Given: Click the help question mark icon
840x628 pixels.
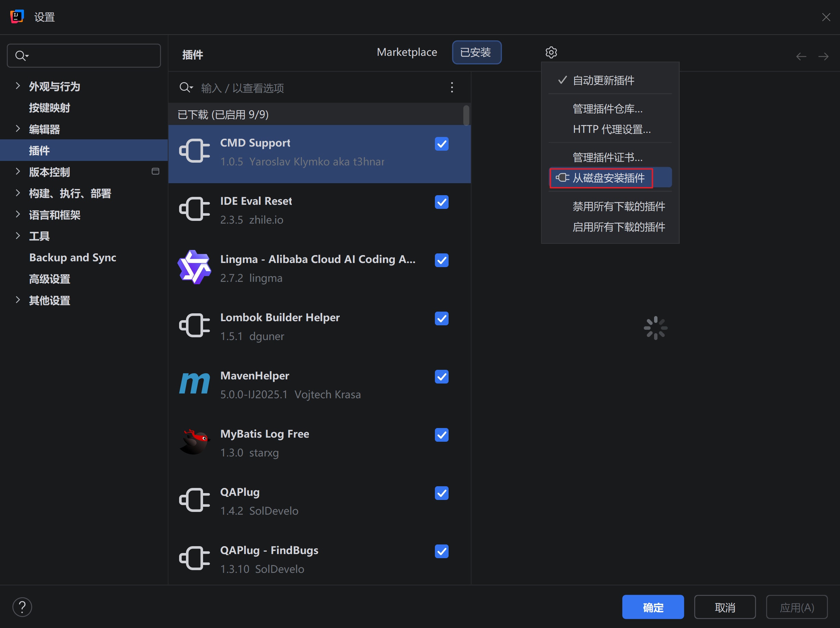Looking at the screenshot, I should coord(22,607).
